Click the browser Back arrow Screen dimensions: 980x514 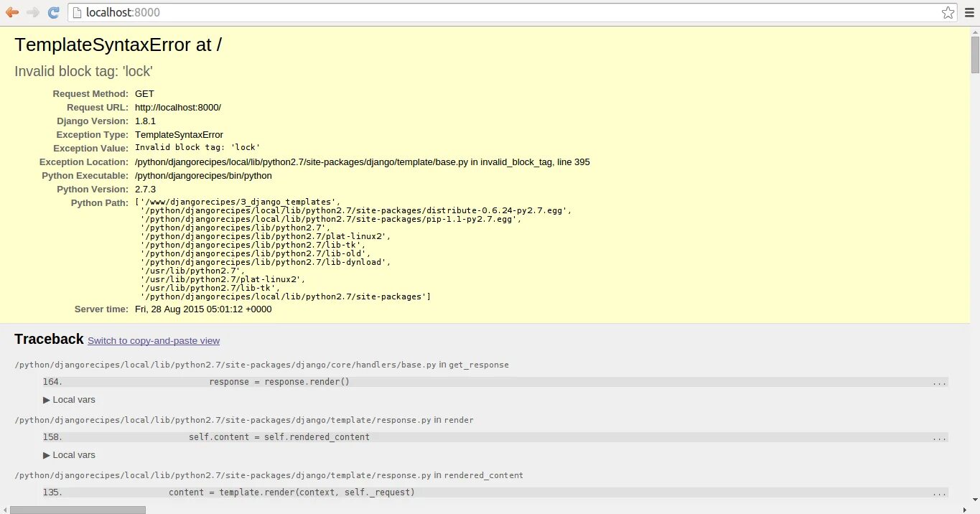click(12, 12)
